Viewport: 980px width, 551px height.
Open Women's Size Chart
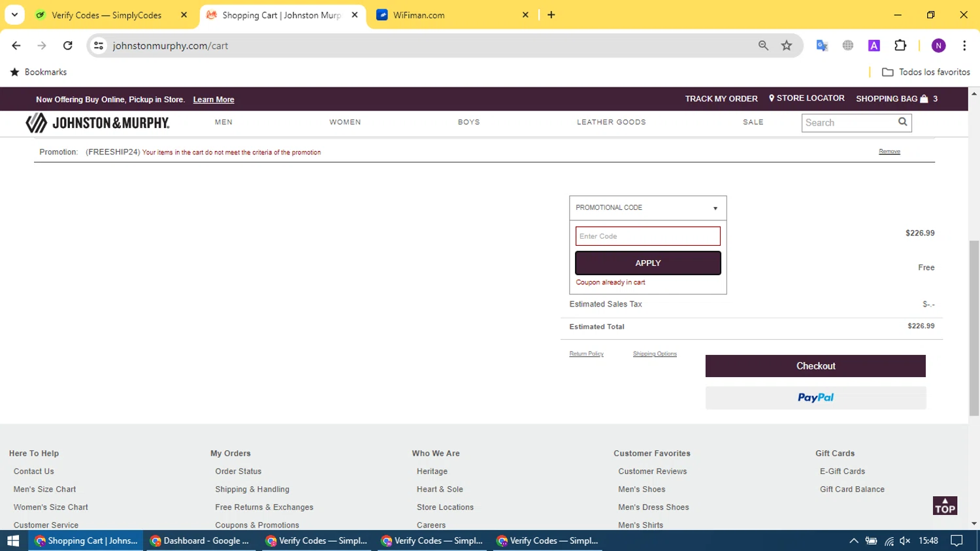click(x=51, y=507)
